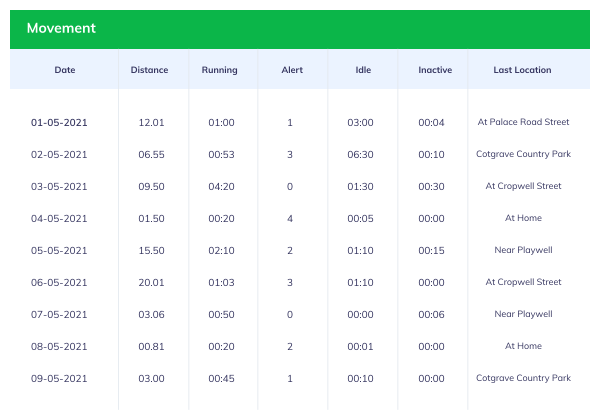Click inactive time 00:06
This screenshot has height=410, width=600.
pos(431,314)
